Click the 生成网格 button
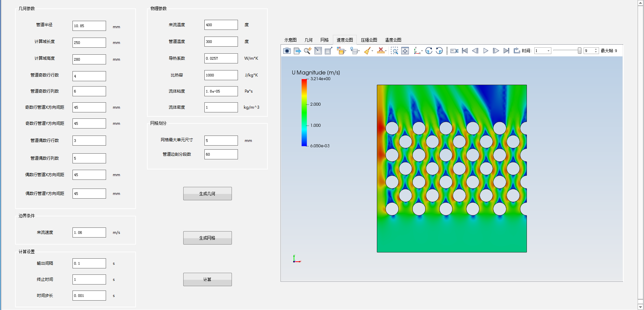This screenshot has width=644, height=310. (x=207, y=238)
